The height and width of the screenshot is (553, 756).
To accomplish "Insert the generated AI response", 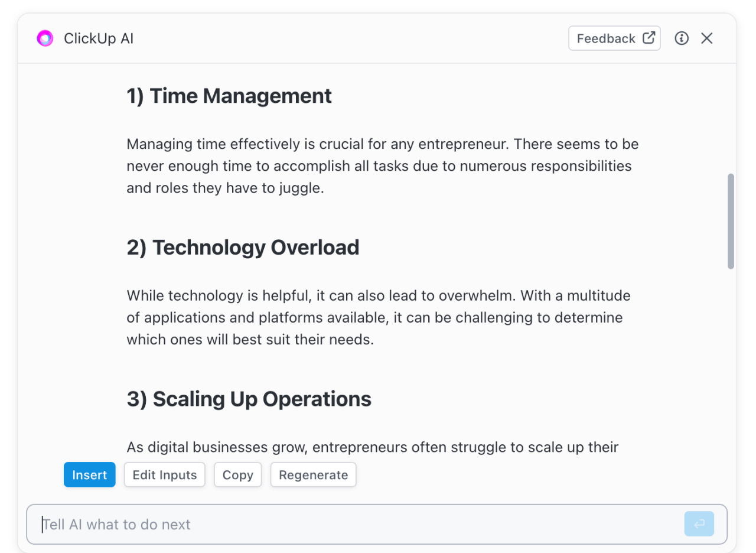I will pyautogui.click(x=89, y=475).
